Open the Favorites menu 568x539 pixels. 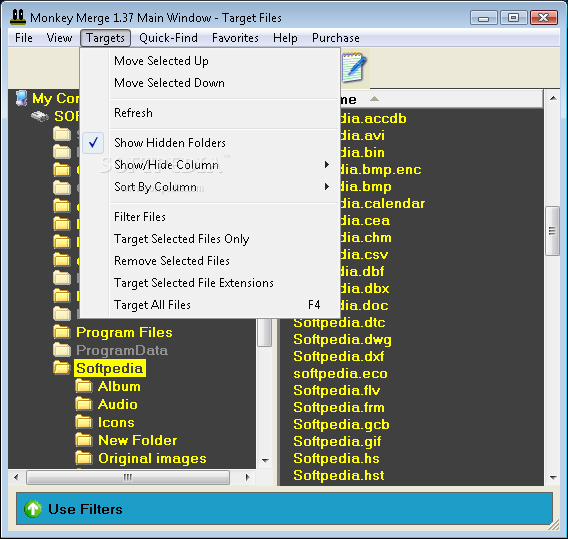coord(235,38)
